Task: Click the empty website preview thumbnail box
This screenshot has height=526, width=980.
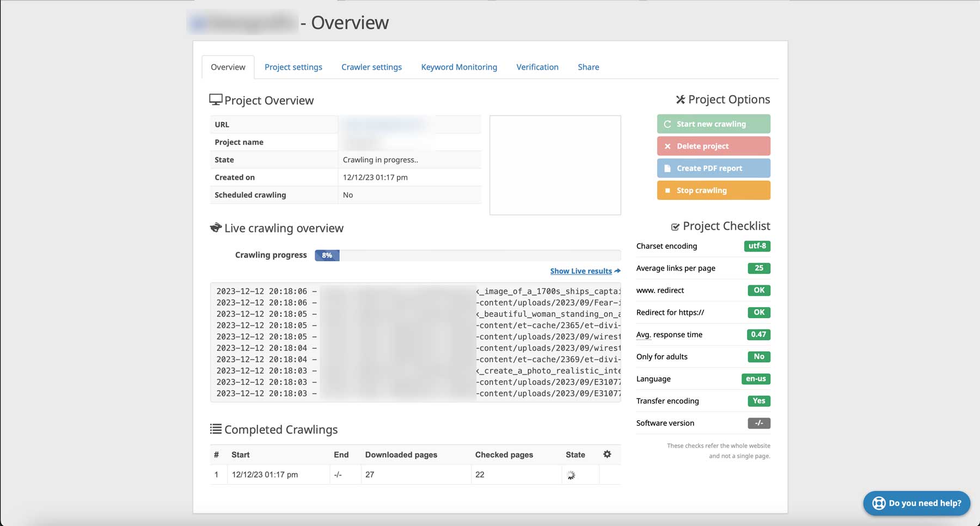Action: 555,165
